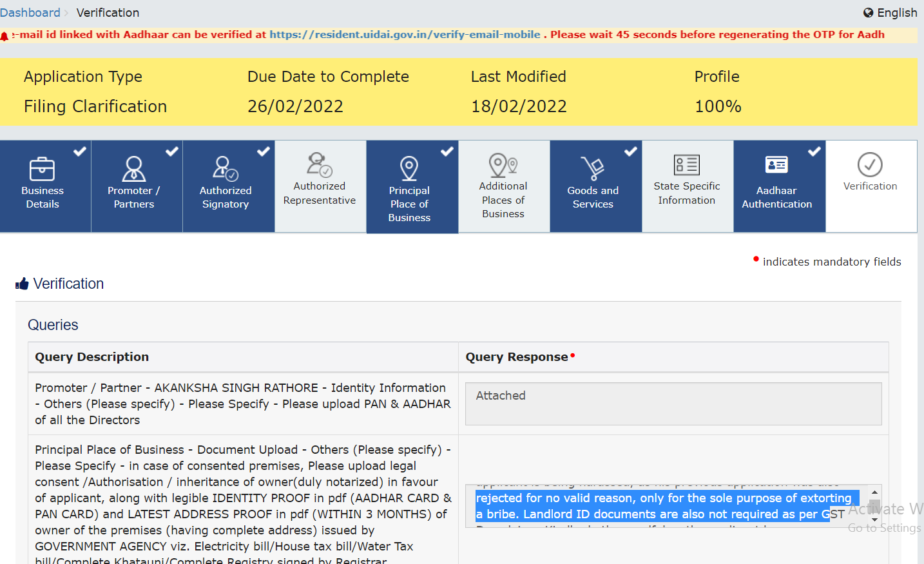924x564 pixels.
Task: Open the UIDAI verify-email-mobile link
Action: [405, 35]
